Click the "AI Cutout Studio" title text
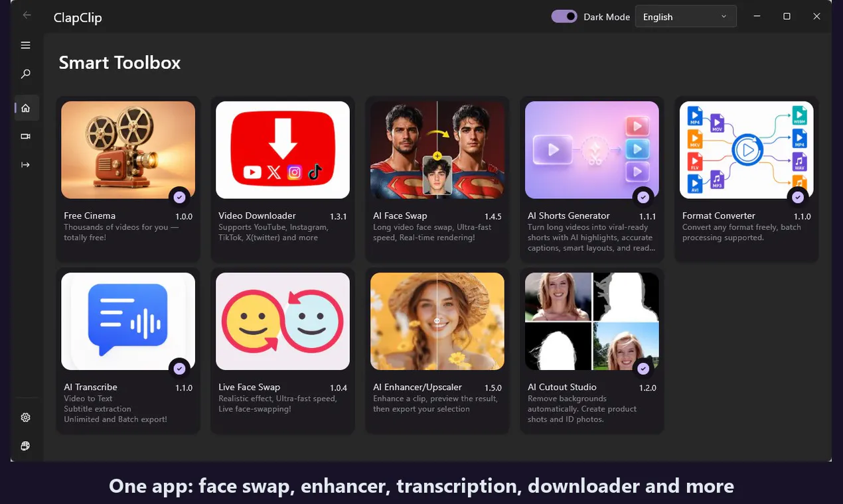 tap(562, 387)
